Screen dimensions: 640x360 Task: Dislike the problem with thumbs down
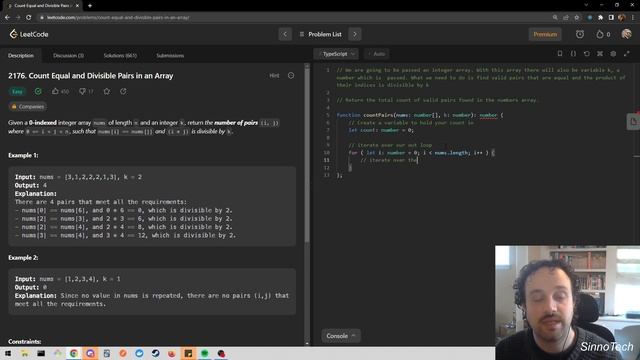pos(86,91)
